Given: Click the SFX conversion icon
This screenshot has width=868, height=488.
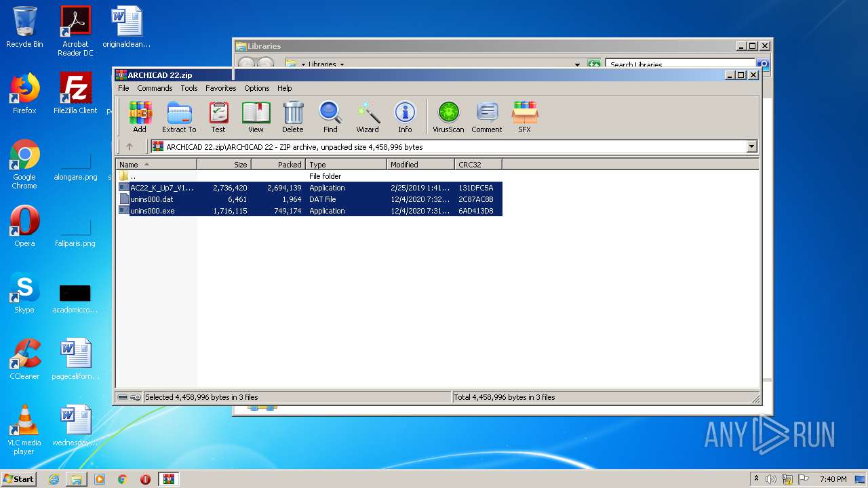Looking at the screenshot, I should [x=525, y=117].
